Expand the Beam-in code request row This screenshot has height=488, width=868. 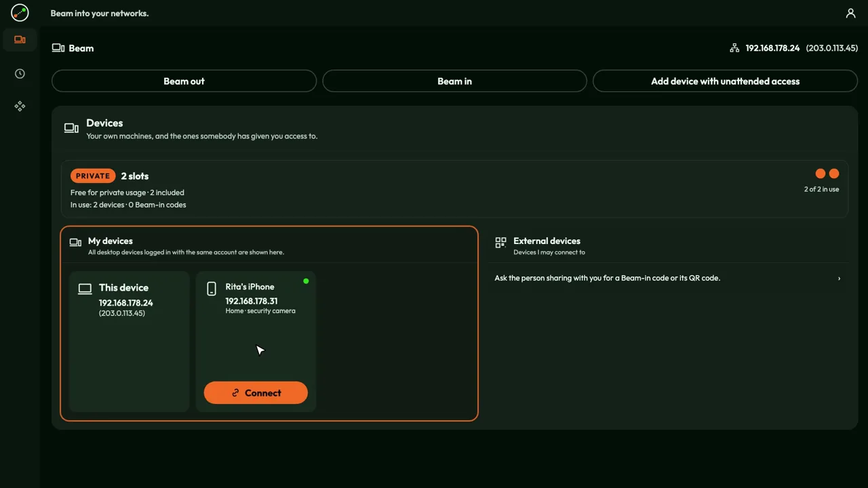(668, 278)
